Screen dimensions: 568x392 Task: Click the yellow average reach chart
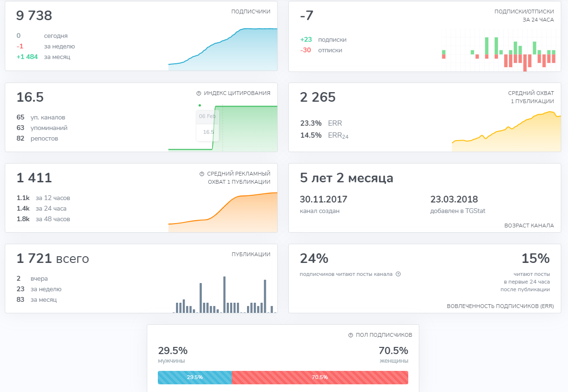pyautogui.click(x=507, y=131)
